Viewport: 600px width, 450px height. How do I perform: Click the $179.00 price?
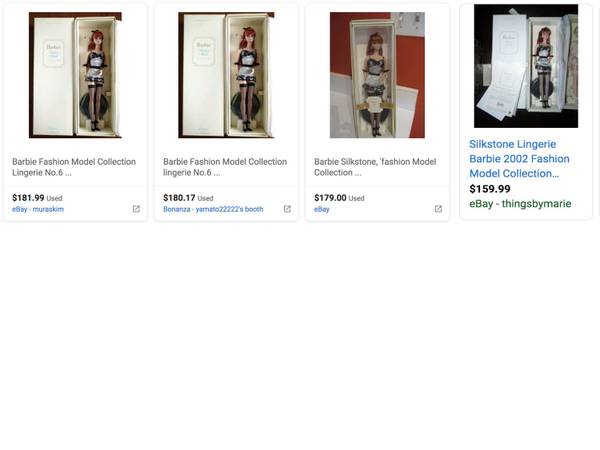[x=330, y=198]
